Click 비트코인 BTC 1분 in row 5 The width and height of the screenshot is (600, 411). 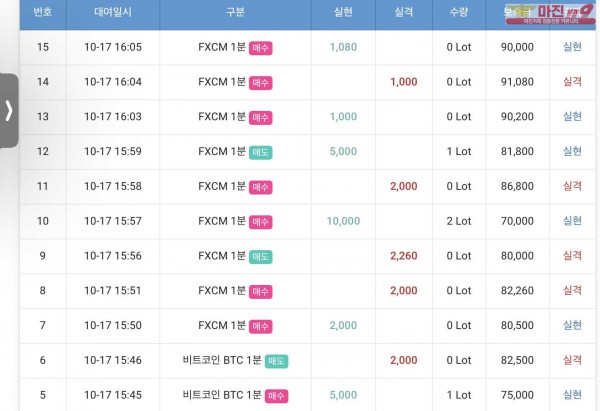point(222,395)
